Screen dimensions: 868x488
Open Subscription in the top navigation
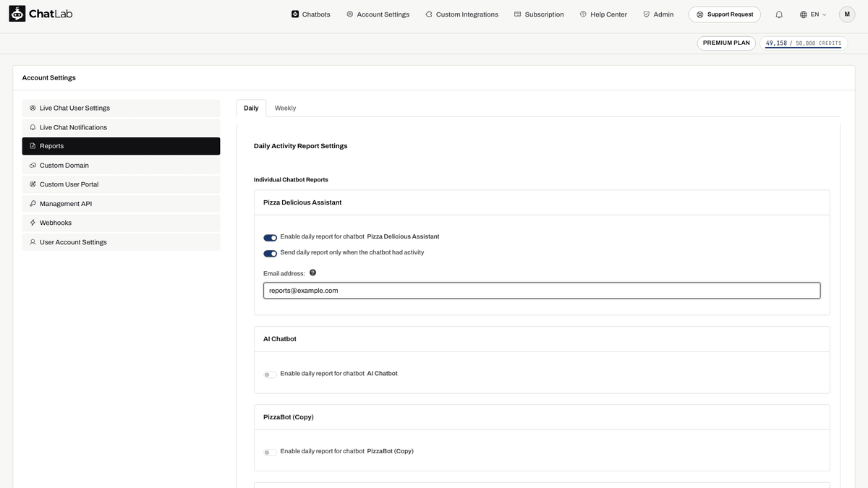click(539, 14)
